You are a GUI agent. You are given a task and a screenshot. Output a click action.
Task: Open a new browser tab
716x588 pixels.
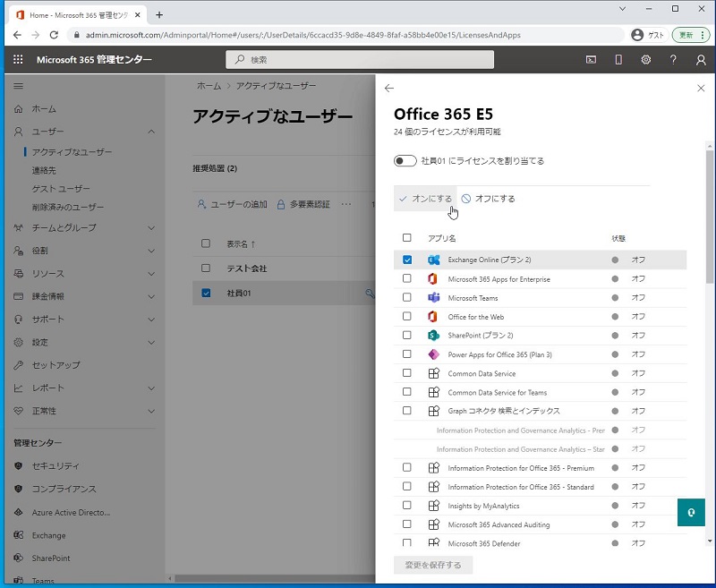tap(159, 15)
